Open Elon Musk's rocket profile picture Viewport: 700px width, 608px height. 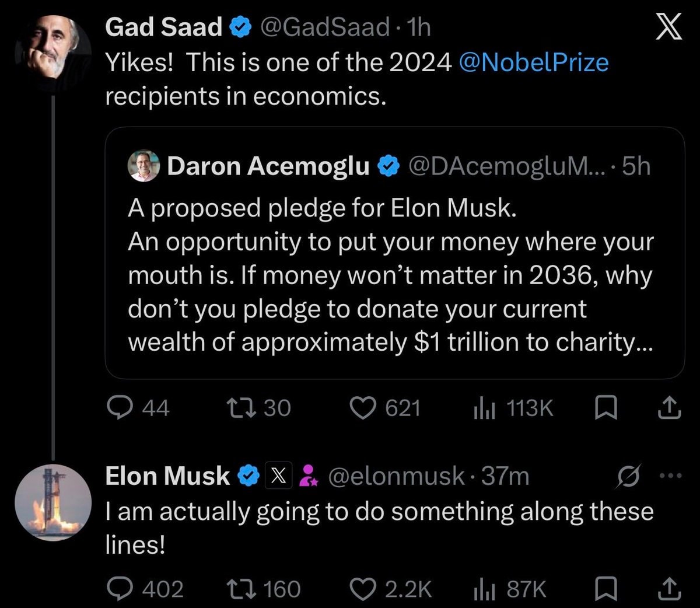pos(53,502)
